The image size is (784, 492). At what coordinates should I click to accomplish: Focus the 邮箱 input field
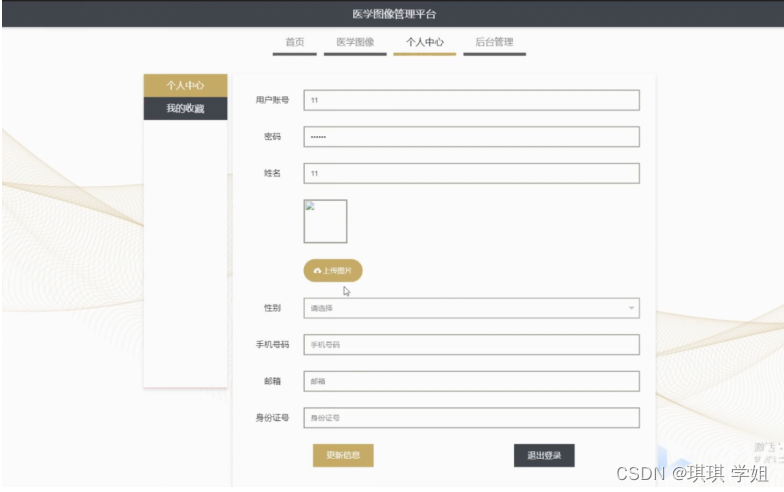(x=470, y=381)
